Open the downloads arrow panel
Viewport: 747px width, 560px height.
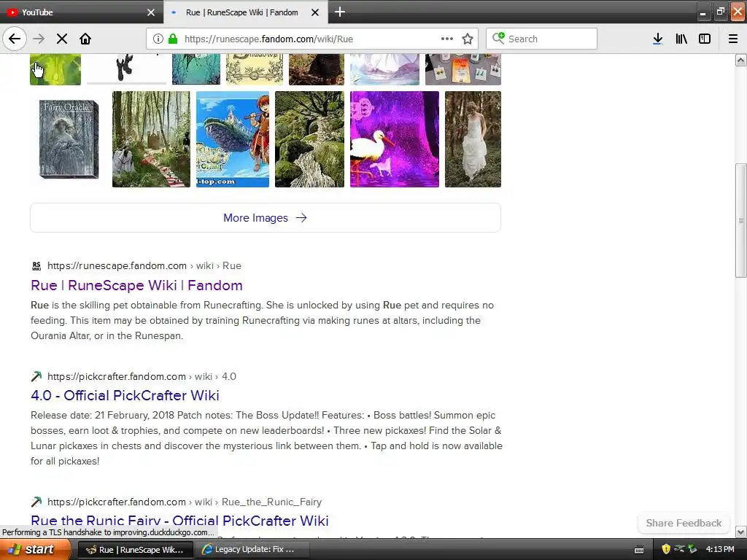(657, 39)
